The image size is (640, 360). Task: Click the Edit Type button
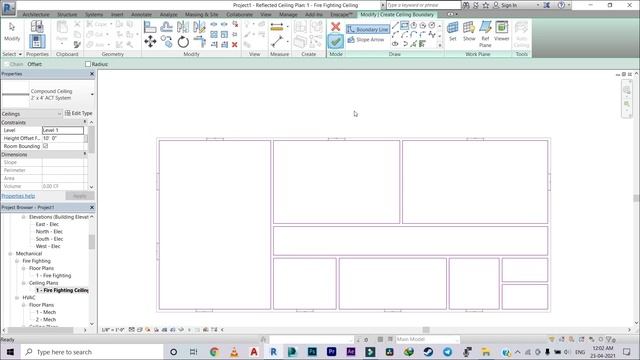[x=78, y=113]
